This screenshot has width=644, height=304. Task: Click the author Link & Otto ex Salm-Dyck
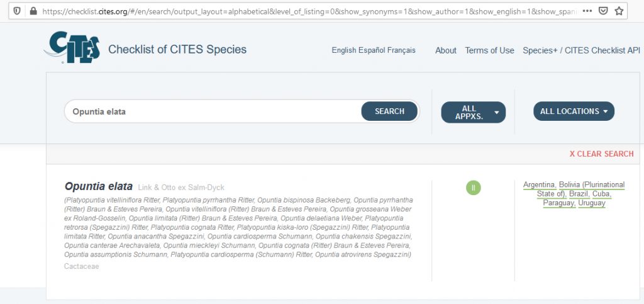pos(181,188)
